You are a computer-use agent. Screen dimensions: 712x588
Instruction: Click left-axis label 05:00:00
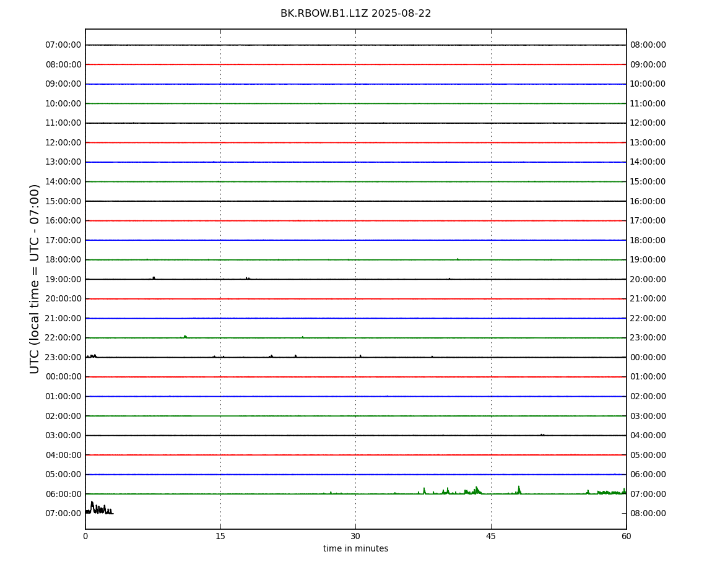tap(64, 475)
